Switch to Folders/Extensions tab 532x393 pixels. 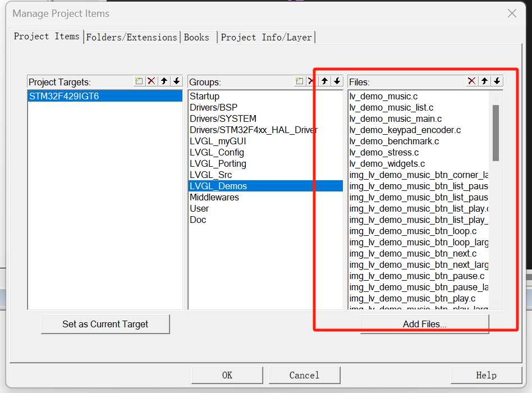click(x=131, y=37)
